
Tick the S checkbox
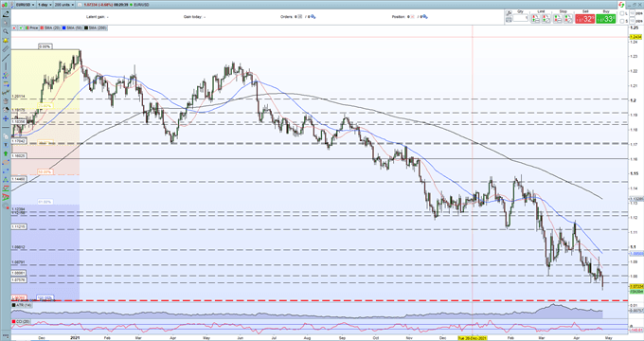pos(622,21)
